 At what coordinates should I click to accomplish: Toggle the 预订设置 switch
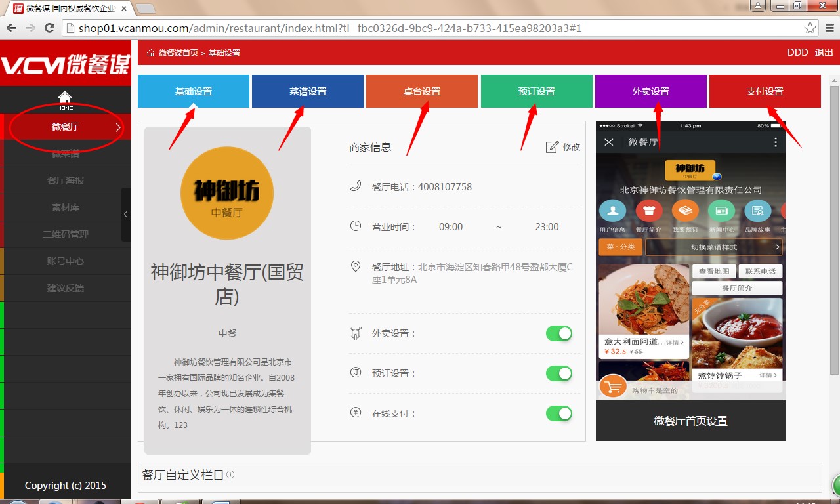[x=559, y=373]
